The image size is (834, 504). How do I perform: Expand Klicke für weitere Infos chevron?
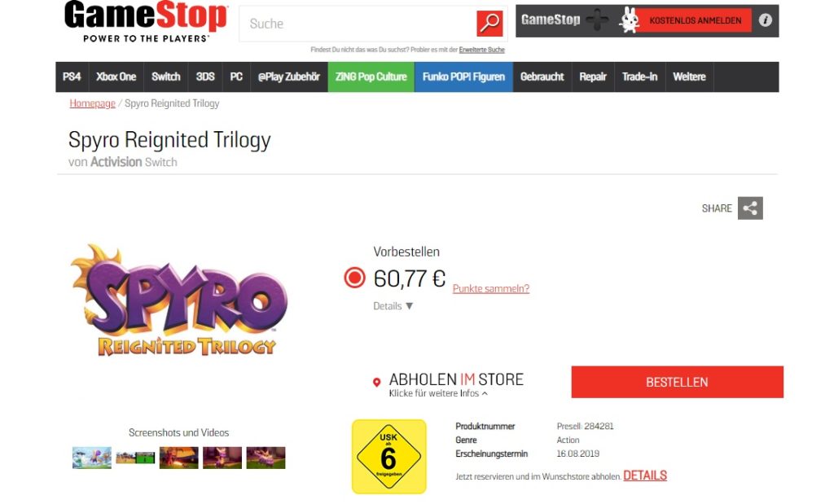[485, 393]
